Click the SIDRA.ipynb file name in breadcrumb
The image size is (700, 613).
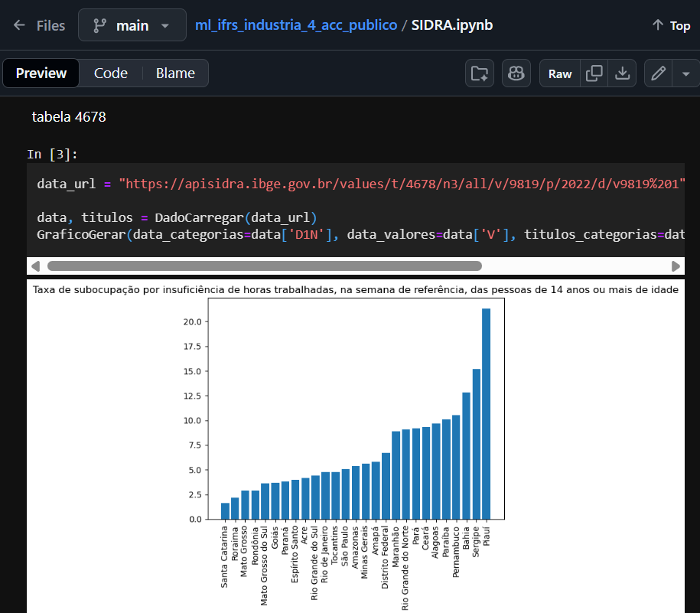(452, 25)
